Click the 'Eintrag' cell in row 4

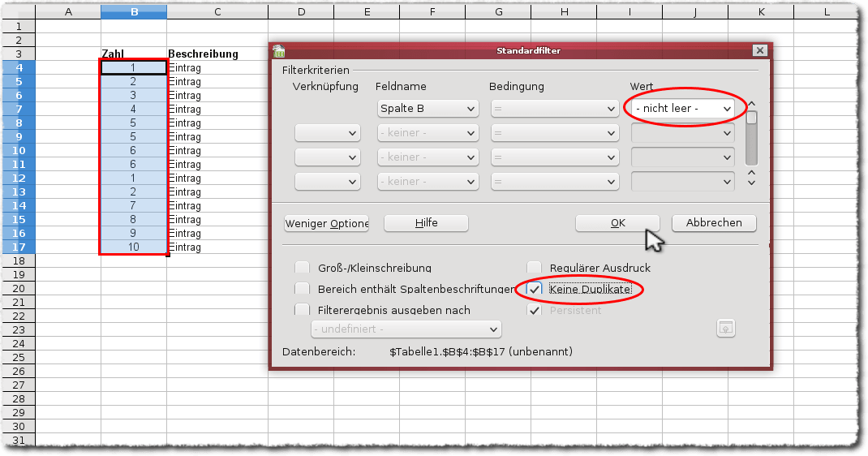pos(217,67)
